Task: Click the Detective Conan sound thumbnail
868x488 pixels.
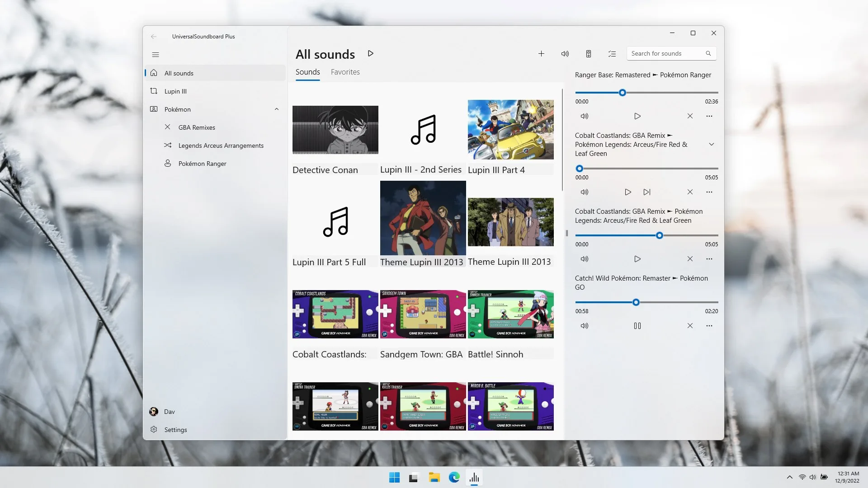Action: pyautogui.click(x=335, y=130)
